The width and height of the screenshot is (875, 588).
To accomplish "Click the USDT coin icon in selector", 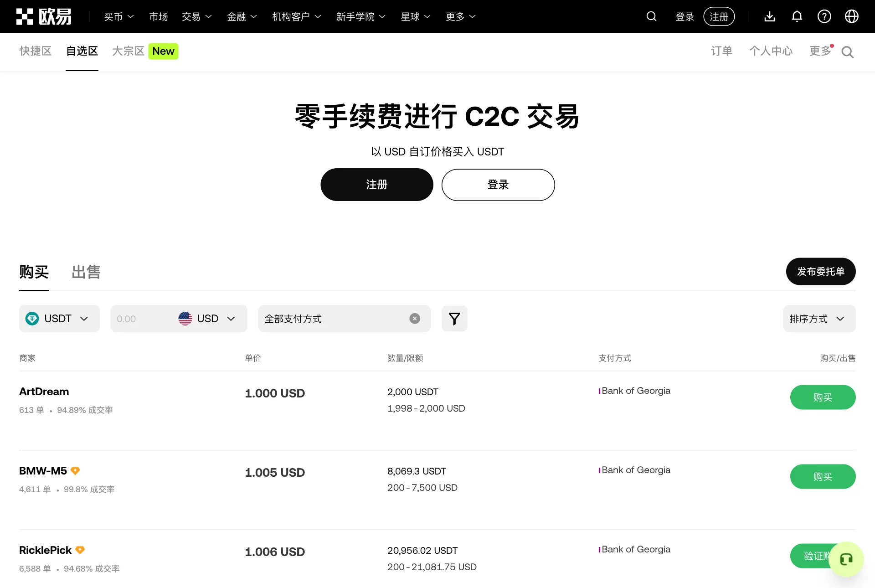I will (x=32, y=319).
